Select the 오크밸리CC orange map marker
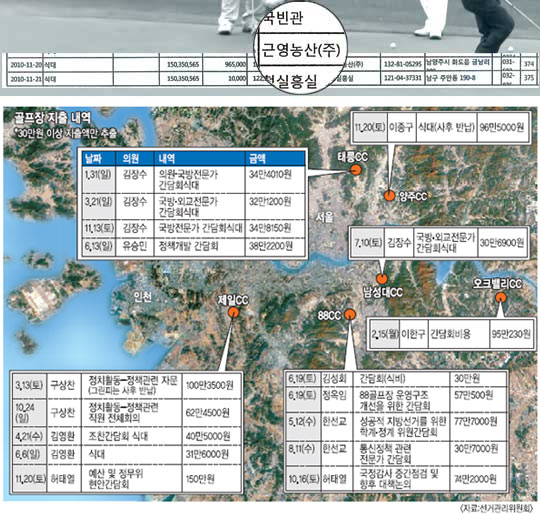The image size is (540, 514). tap(501, 298)
